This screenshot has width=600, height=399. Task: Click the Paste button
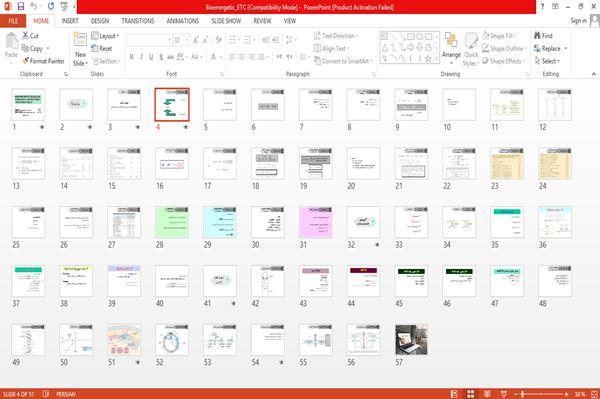click(11, 46)
